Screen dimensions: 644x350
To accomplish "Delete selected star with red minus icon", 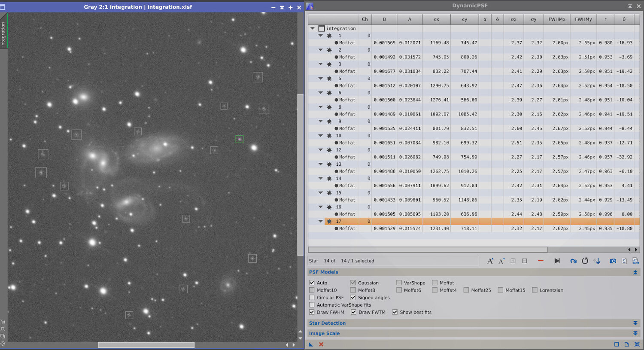I will [x=541, y=261].
